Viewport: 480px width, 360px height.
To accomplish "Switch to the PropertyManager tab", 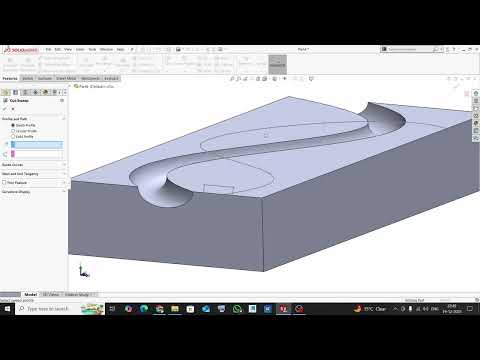I will point(15,92).
